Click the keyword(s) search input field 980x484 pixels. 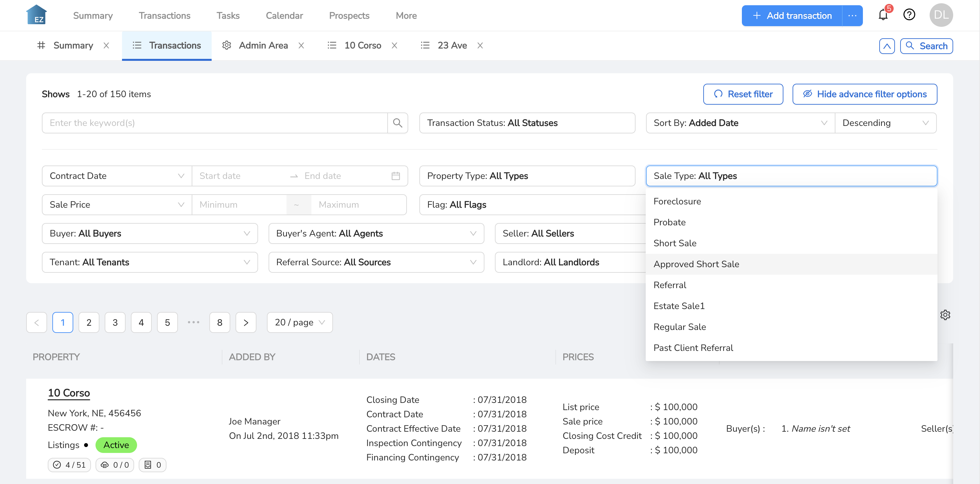215,123
